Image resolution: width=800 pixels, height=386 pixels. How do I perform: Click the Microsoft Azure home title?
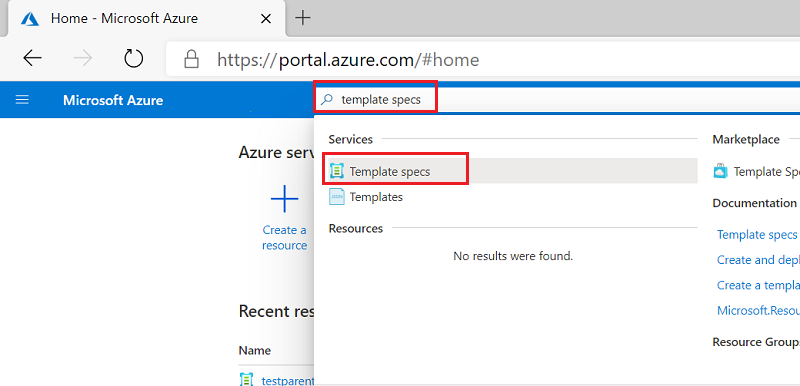[113, 100]
